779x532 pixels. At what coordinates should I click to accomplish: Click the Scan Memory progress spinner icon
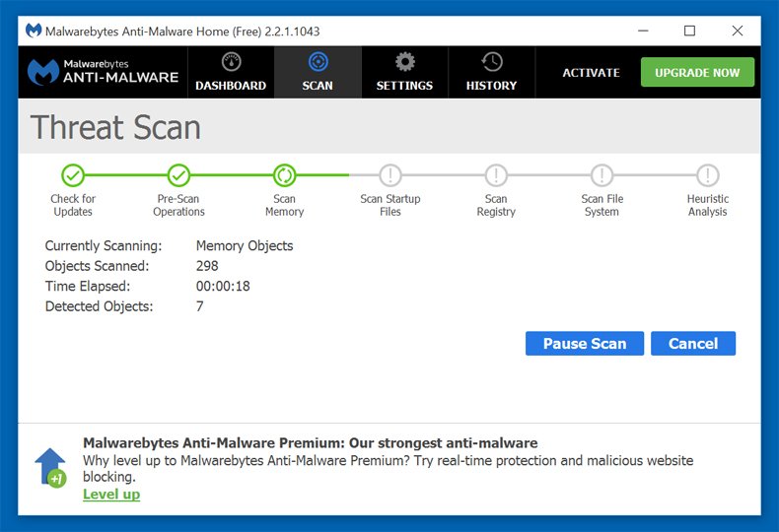pyautogui.click(x=285, y=175)
